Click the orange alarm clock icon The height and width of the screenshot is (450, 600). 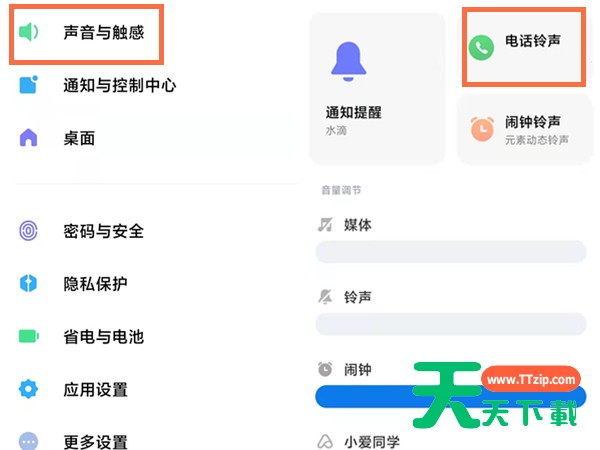(482, 129)
